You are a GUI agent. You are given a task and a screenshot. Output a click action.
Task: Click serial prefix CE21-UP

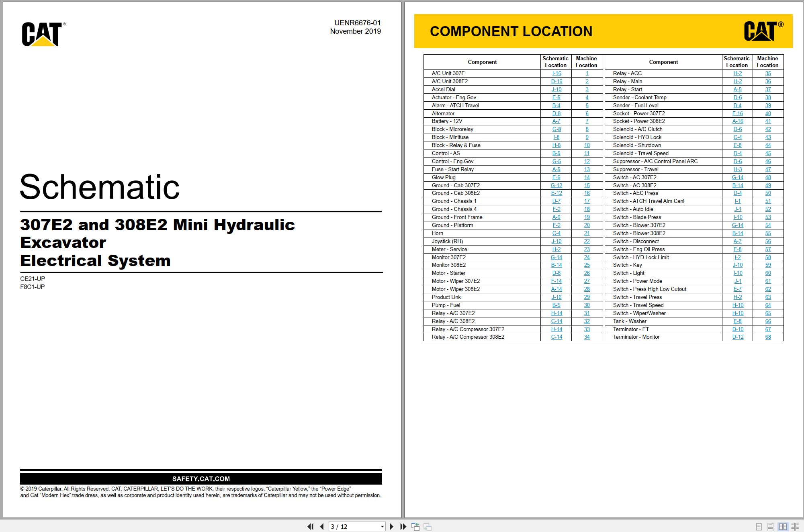pos(33,278)
